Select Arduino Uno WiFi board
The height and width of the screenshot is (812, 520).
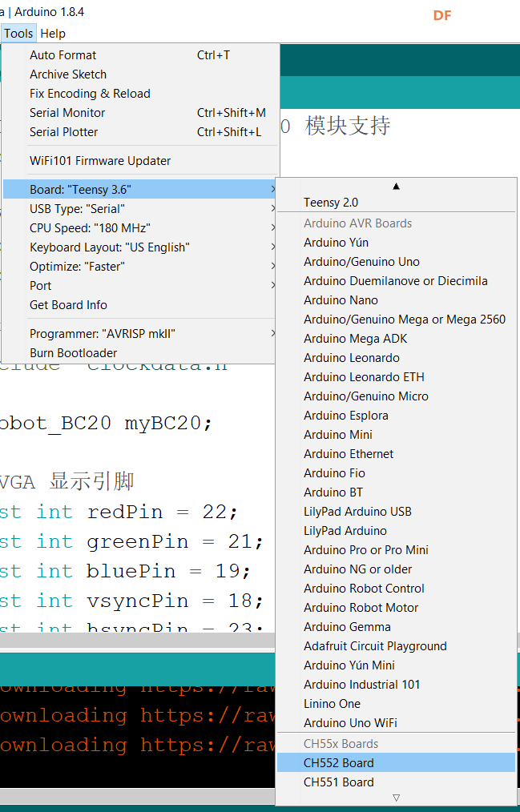(x=397, y=722)
